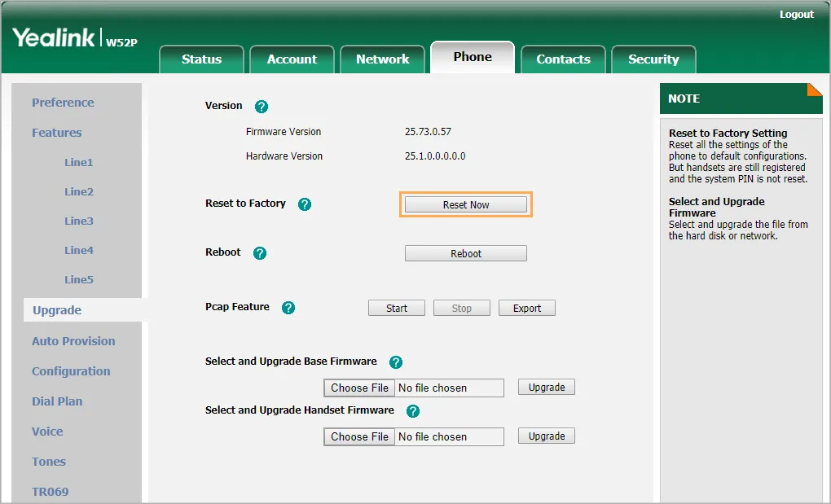Open help for Select and Upgrade Base Firmware
831x504 pixels.
(x=396, y=362)
